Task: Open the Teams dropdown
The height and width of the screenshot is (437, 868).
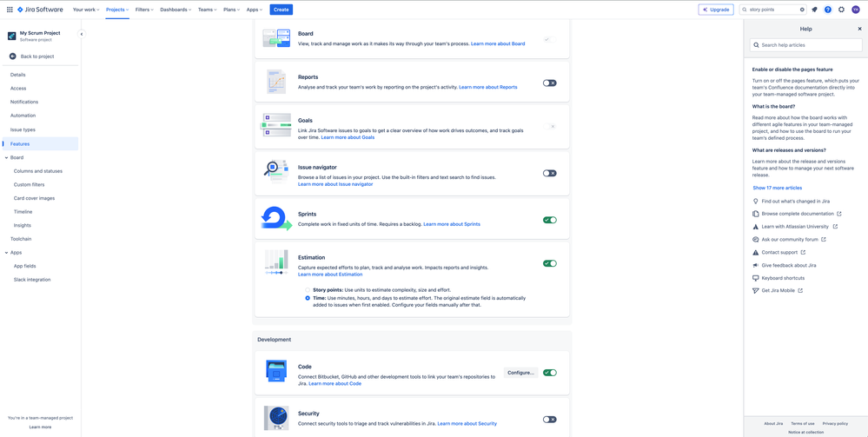Action: tap(208, 10)
